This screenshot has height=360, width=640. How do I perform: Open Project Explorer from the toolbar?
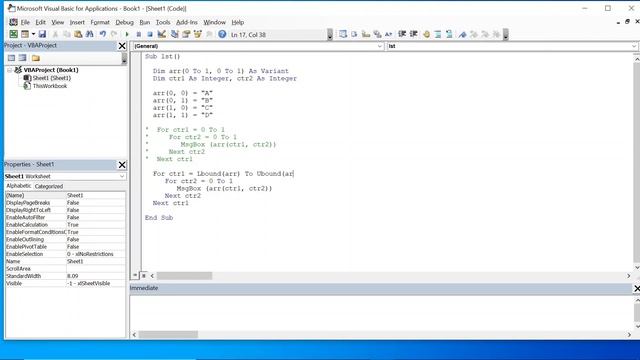pos(175,34)
